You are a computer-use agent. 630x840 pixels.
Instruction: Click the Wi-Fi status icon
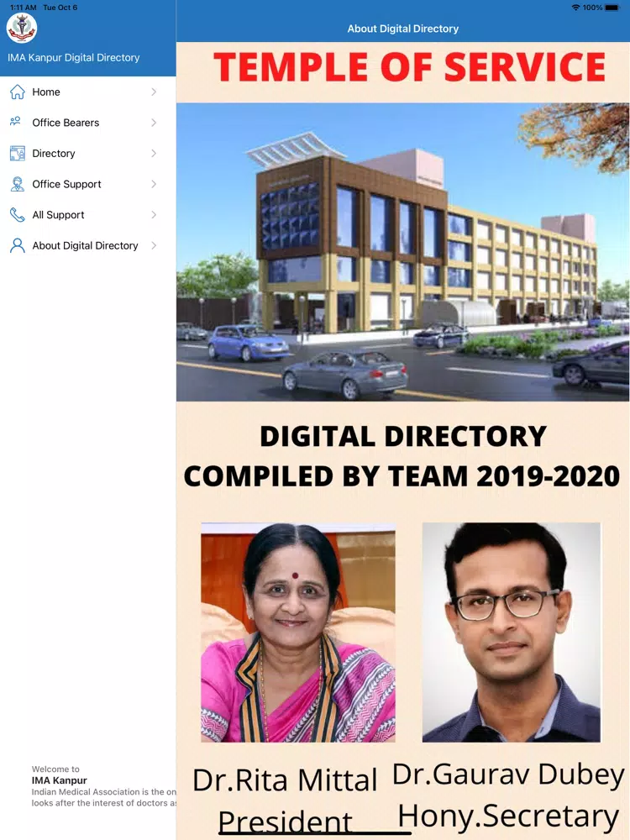pyautogui.click(x=575, y=8)
